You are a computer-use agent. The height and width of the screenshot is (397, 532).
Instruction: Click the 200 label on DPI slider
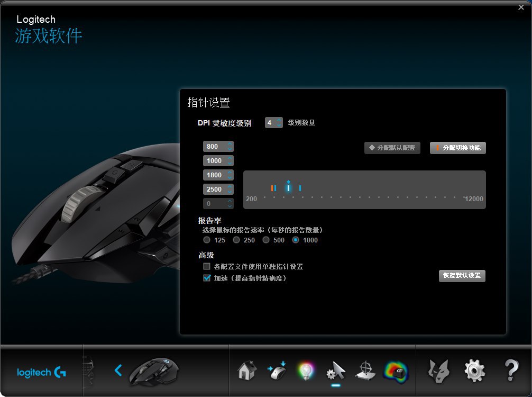click(x=251, y=199)
